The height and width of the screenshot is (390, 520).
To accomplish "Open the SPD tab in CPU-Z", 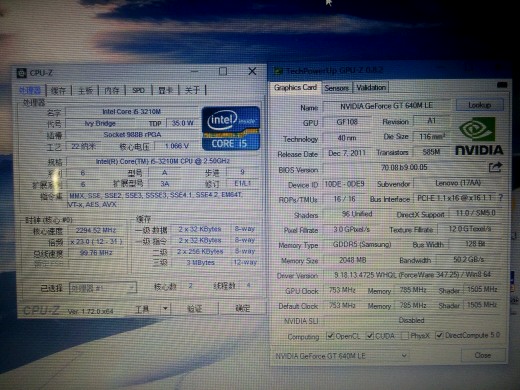I will (x=138, y=90).
